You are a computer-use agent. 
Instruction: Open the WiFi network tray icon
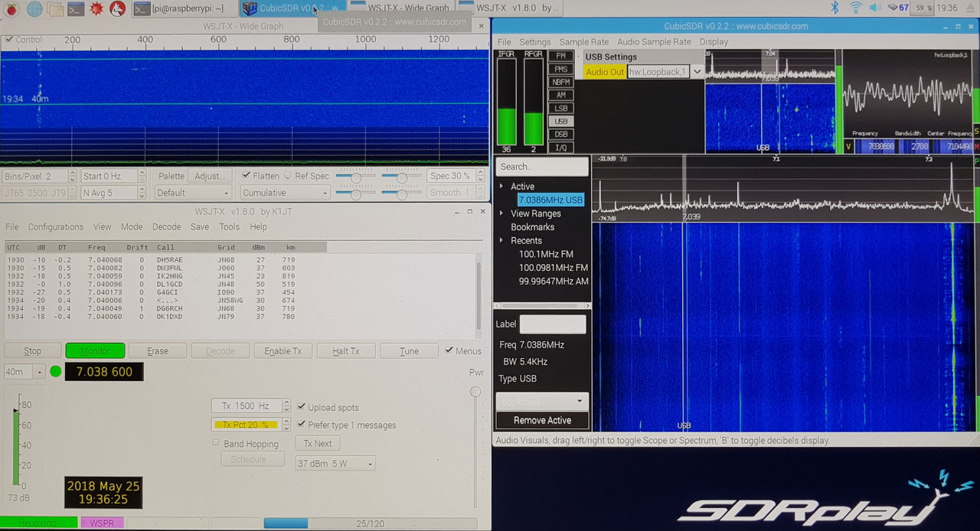coord(855,8)
